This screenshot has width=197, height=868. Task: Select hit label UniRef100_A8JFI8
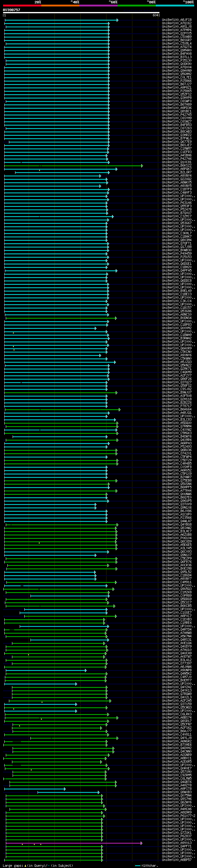pyautogui.click(x=177, y=20)
